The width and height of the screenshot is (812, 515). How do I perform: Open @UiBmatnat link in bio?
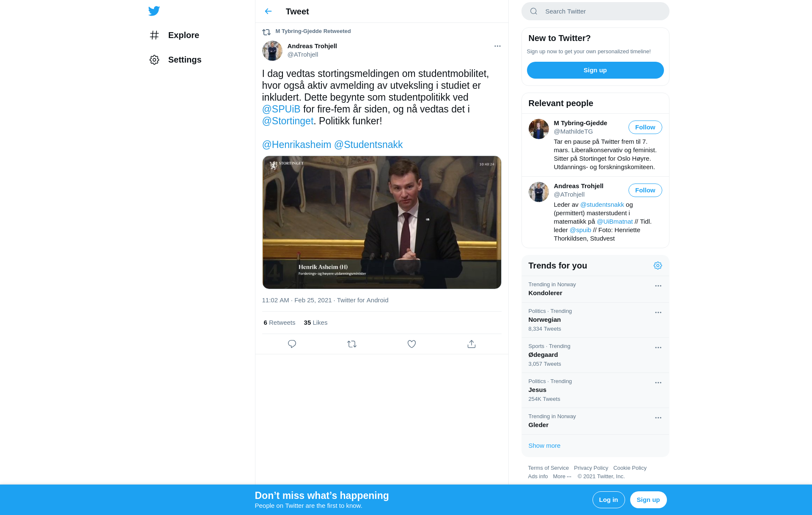[614, 222]
